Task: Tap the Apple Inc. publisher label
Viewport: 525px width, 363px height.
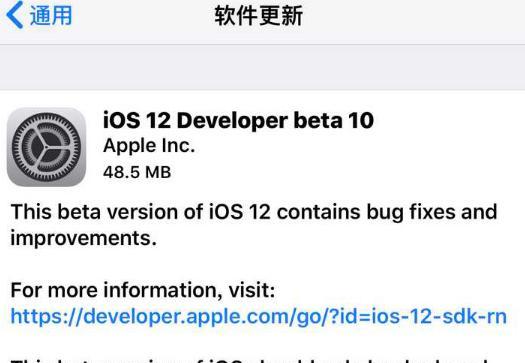Action: pos(149,146)
